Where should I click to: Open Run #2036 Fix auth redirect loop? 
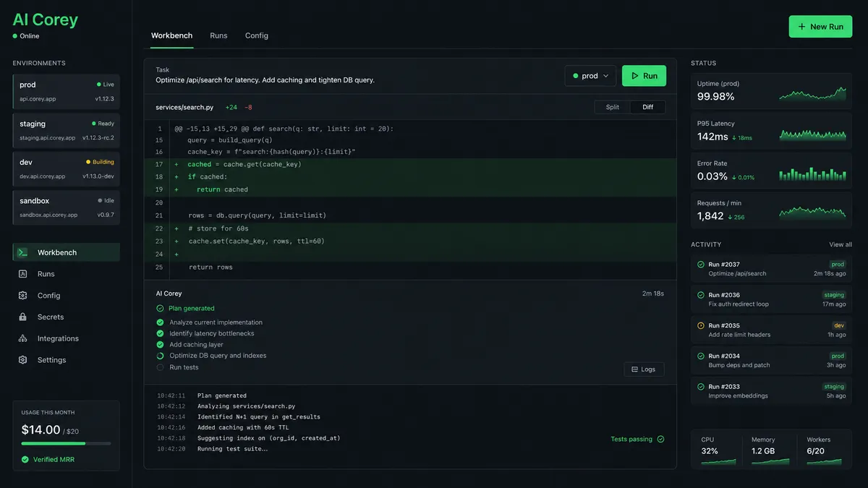[771, 299]
